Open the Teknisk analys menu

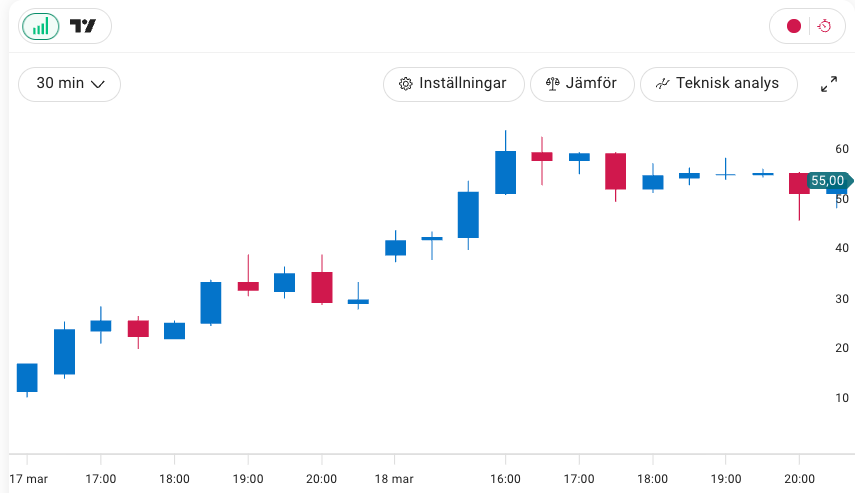[718, 84]
